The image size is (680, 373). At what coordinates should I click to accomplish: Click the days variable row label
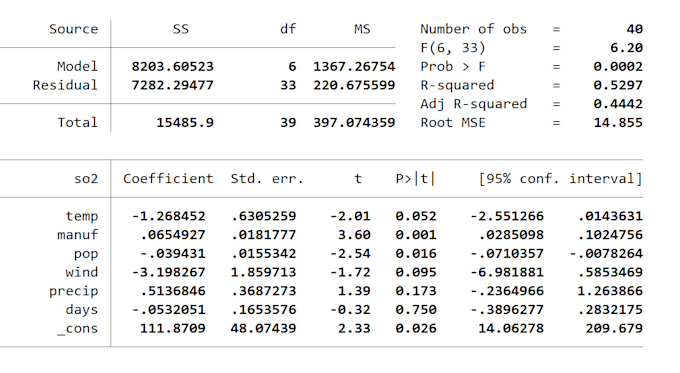(x=82, y=310)
